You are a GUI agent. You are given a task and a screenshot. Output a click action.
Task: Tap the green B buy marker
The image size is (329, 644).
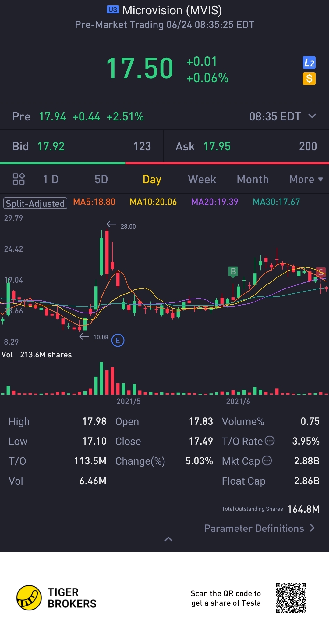coord(233,271)
